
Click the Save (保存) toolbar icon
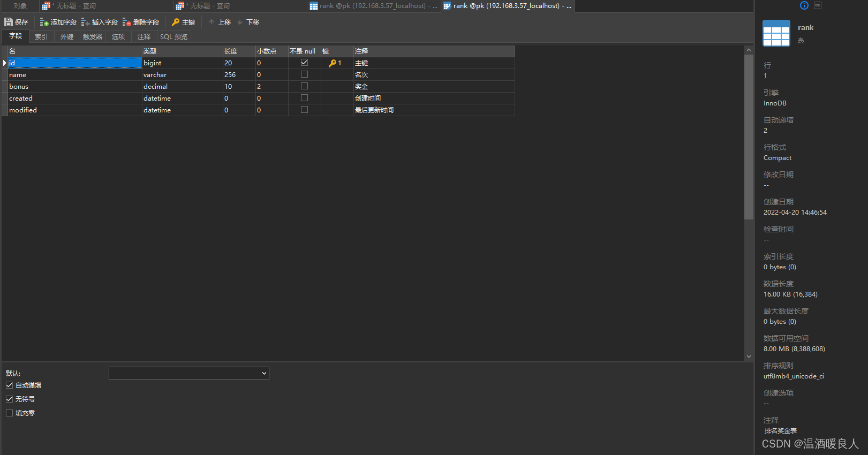(9, 22)
